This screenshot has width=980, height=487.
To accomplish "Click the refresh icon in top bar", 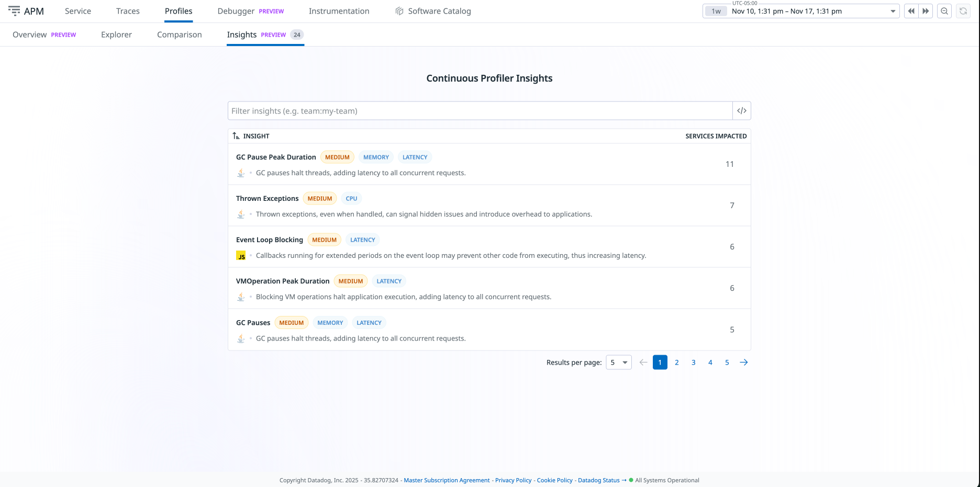I will pyautogui.click(x=963, y=11).
